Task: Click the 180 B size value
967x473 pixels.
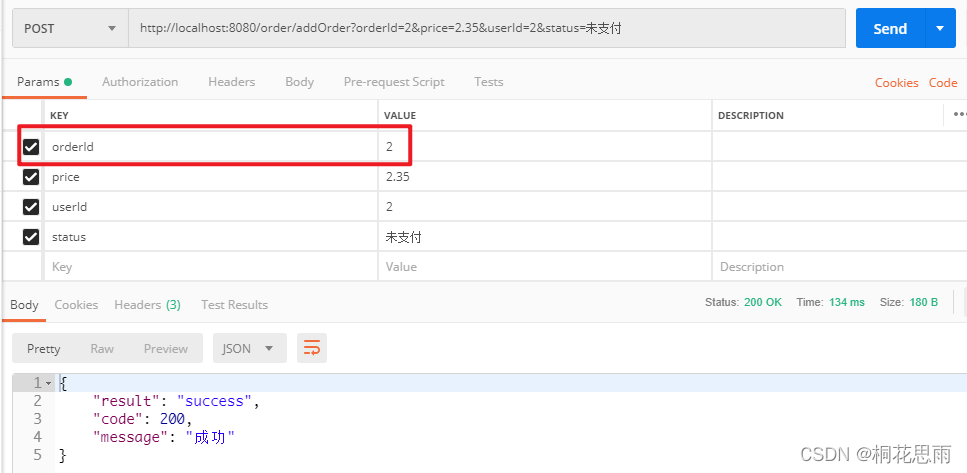Action: 923,302
